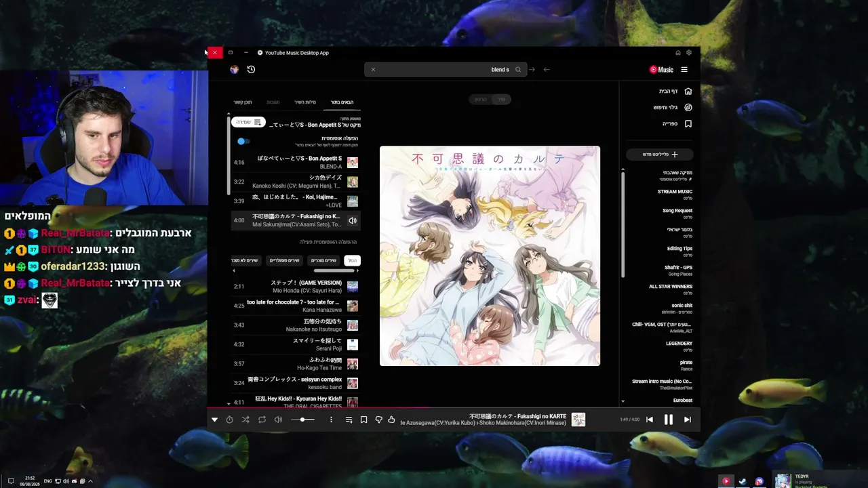Open Explore (גילוי וחיפוש) in sidebar
The width and height of the screenshot is (868, 488).
pos(673,107)
